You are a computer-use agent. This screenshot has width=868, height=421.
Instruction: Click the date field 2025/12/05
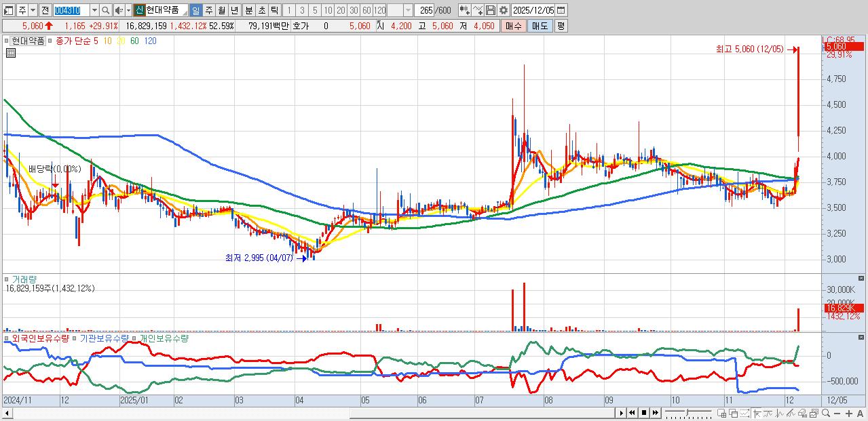pos(533,10)
